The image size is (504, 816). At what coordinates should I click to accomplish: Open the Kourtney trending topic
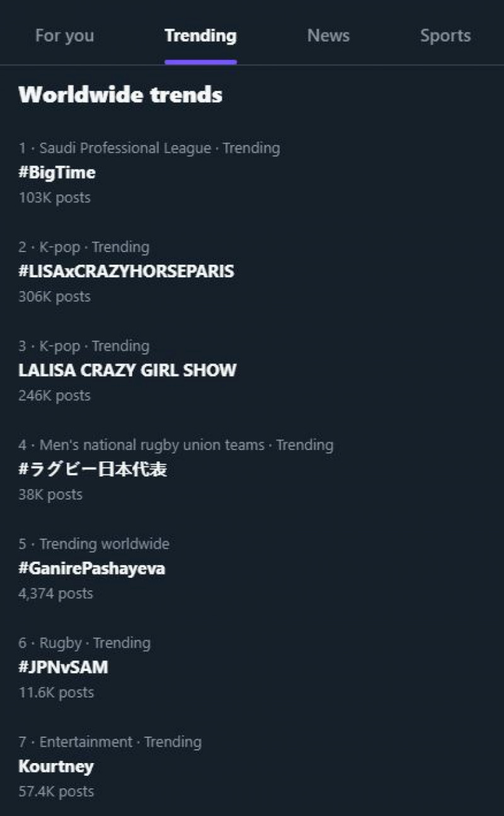point(56,766)
